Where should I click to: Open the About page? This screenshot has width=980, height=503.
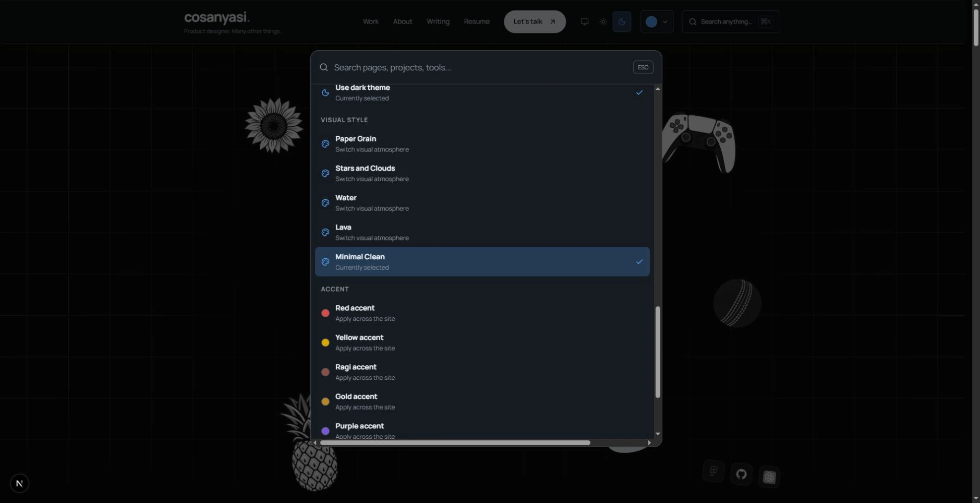pyautogui.click(x=402, y=21)
